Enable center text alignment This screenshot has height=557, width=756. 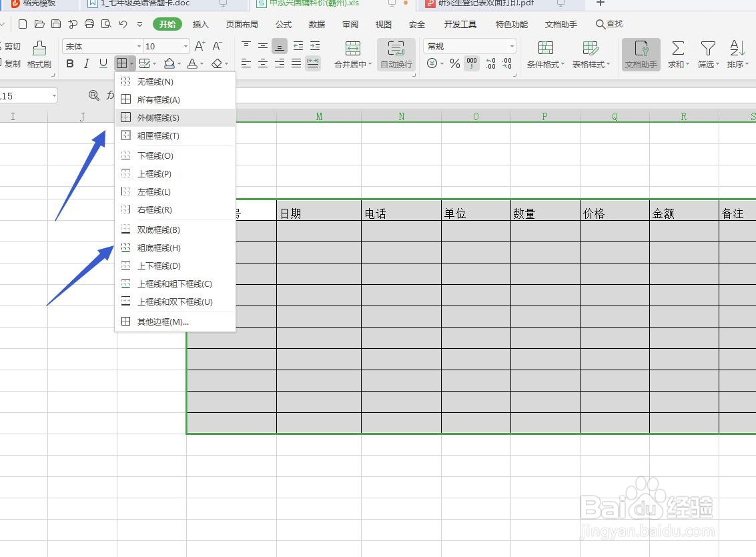tap(263, 63)
